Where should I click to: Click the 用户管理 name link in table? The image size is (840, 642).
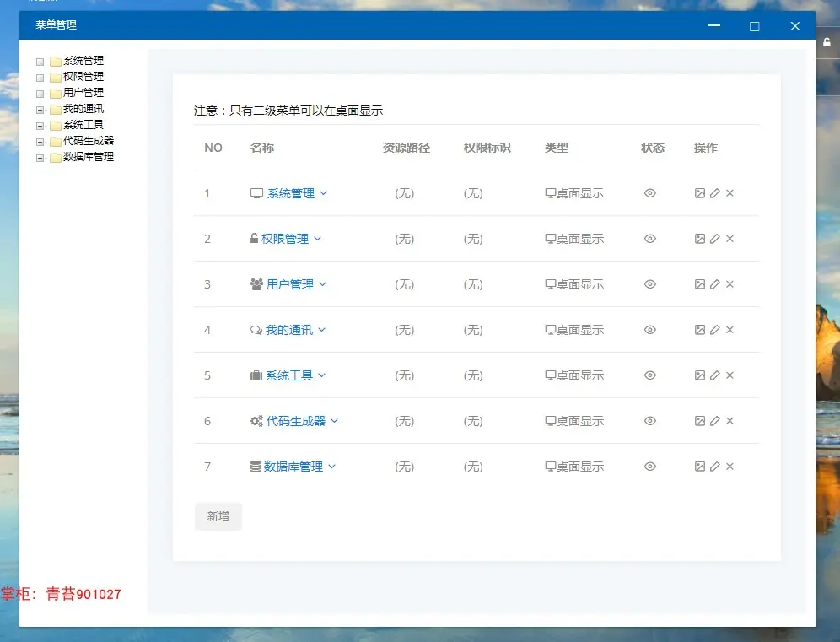click(x=290, y=284)
